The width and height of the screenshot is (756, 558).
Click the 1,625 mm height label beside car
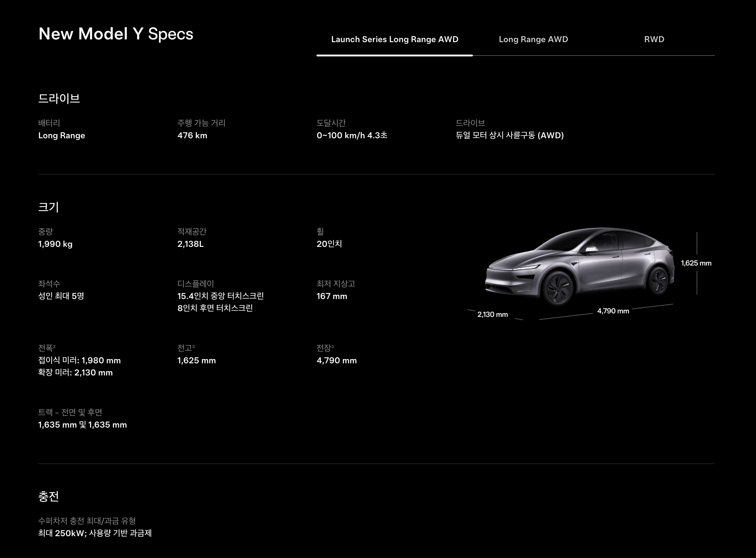point(696,263)
